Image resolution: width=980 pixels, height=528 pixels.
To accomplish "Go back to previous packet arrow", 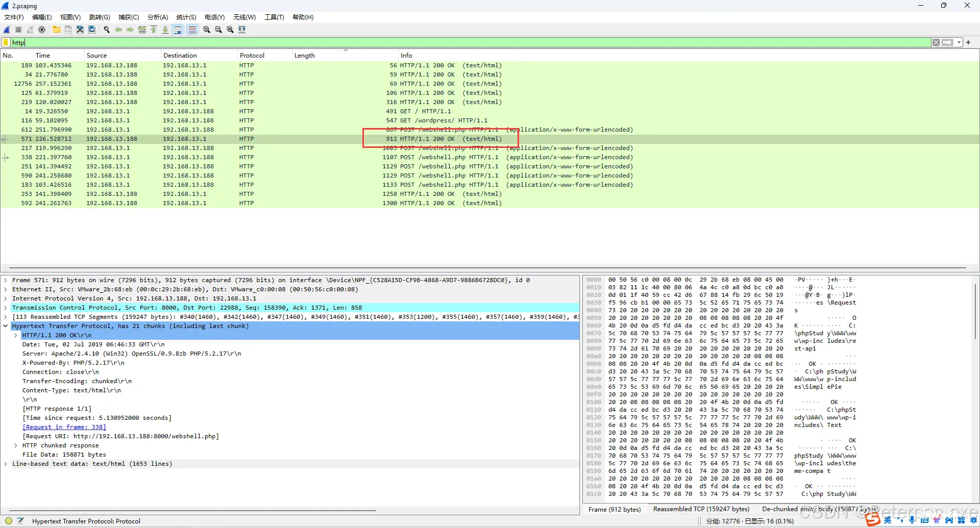I will pos(118,30).
